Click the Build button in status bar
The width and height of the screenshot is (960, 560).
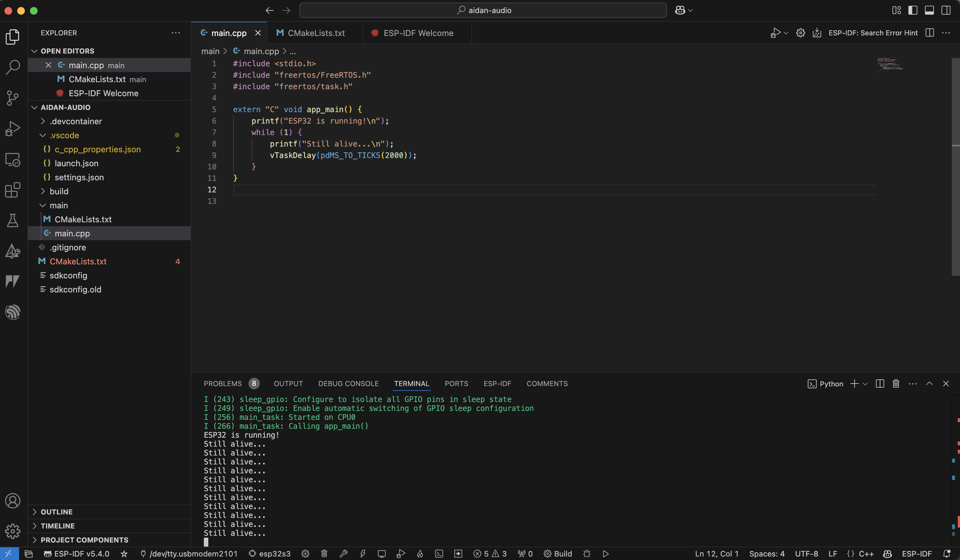click(558, 554)
